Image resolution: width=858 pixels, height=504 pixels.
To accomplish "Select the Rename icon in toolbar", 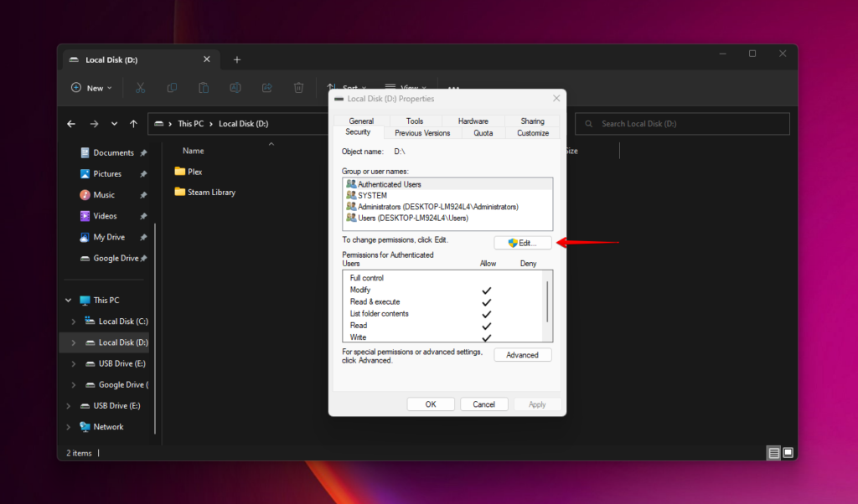I will pyautogui.click(x=235, y=88).
